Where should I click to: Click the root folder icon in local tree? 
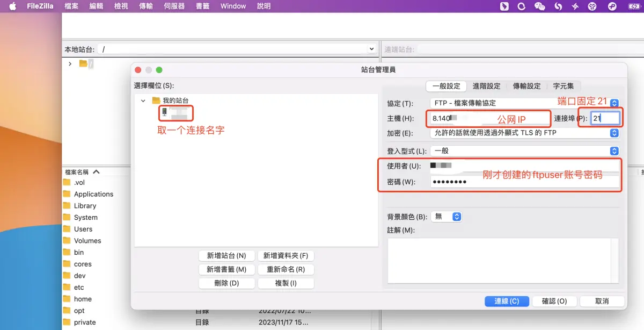pos(83,63)
